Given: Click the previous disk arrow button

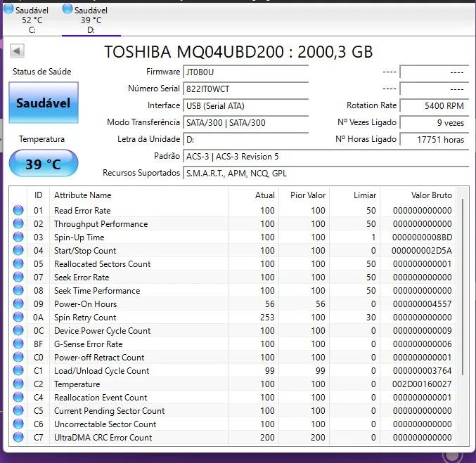Looking at the screenshot, I should tap(17, 51).
